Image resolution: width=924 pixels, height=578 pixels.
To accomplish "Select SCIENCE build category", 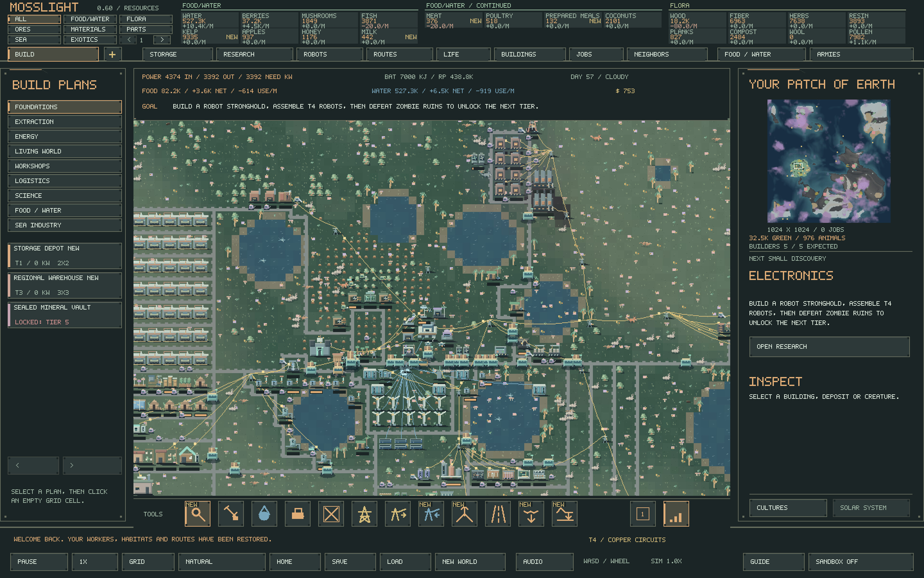I will (64, 196).
